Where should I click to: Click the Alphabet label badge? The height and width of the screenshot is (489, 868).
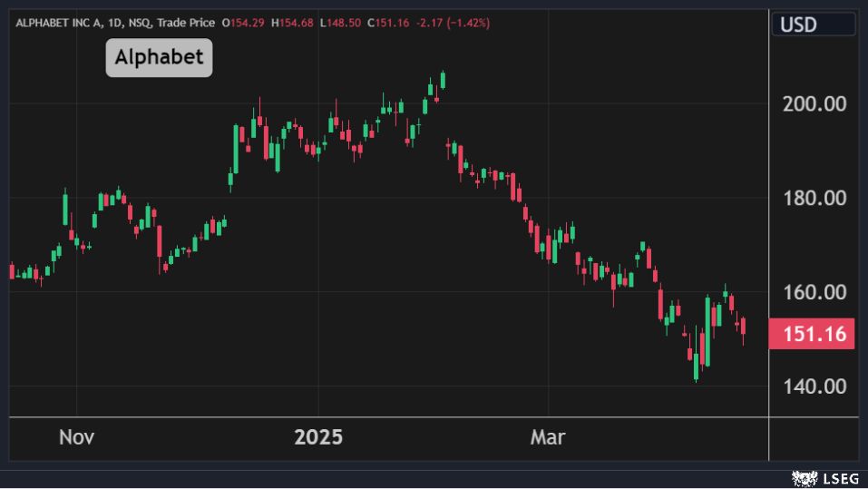(x=159, y=57)
